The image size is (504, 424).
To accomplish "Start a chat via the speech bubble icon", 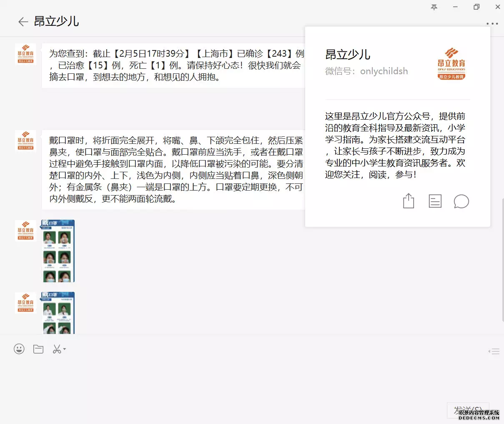I will [x=461, y=201].
